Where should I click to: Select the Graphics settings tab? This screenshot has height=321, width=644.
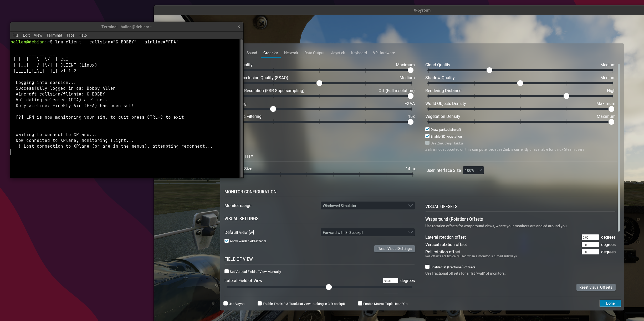[271, 53]
